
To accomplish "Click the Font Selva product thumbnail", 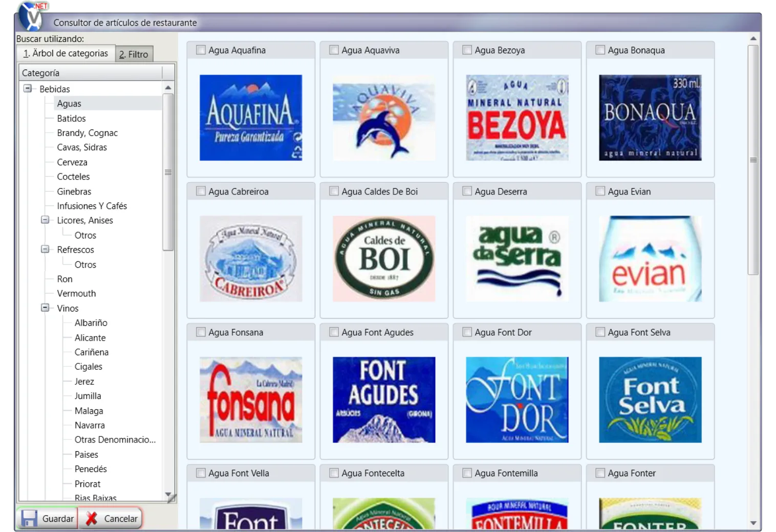I will [650, 400].
